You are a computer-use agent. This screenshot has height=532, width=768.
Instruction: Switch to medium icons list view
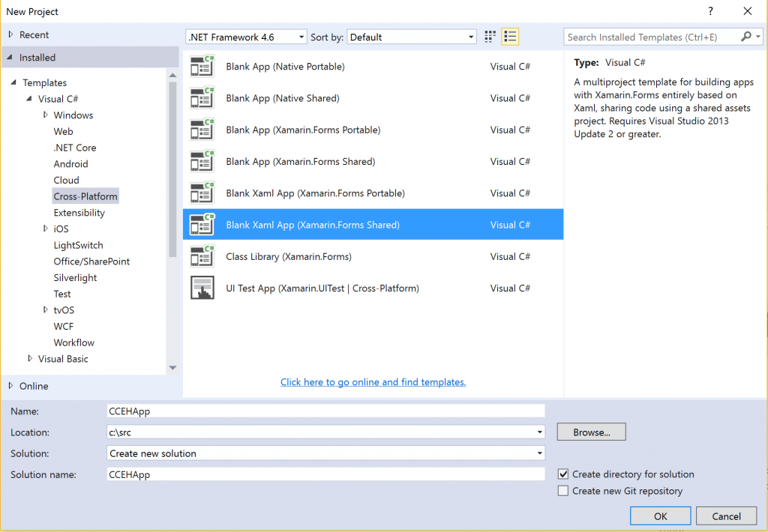pos(510,37)
